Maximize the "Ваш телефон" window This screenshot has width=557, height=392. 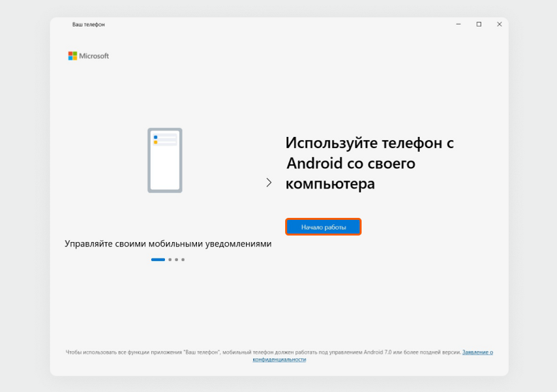point(479,24)
